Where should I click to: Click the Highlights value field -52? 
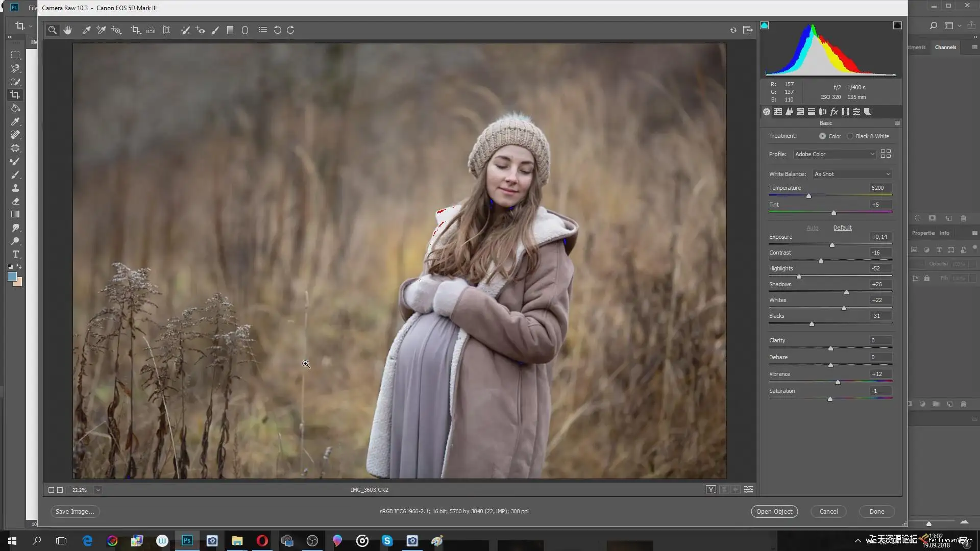click(x=880, y=268)
